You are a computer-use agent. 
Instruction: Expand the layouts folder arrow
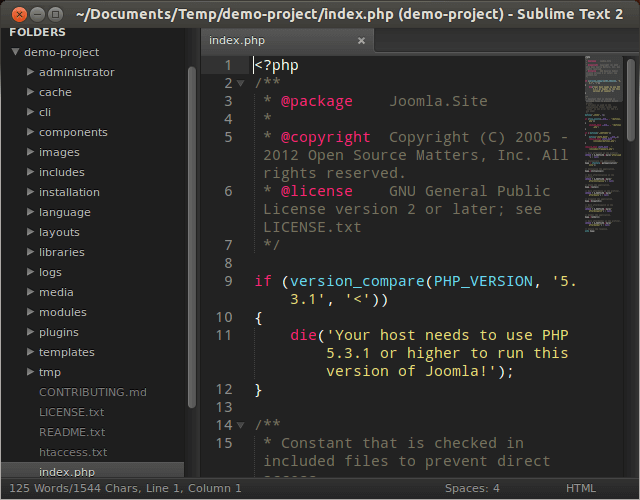tap(30, 232)
